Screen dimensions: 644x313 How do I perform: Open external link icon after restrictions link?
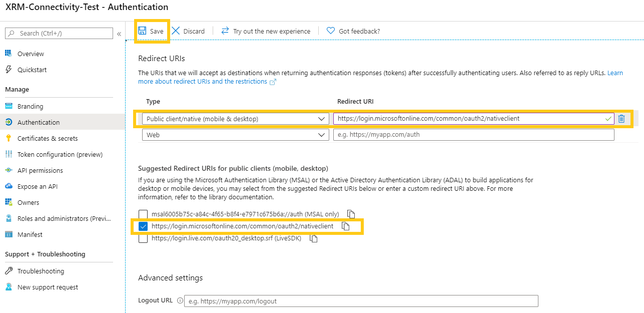point(273,82)
